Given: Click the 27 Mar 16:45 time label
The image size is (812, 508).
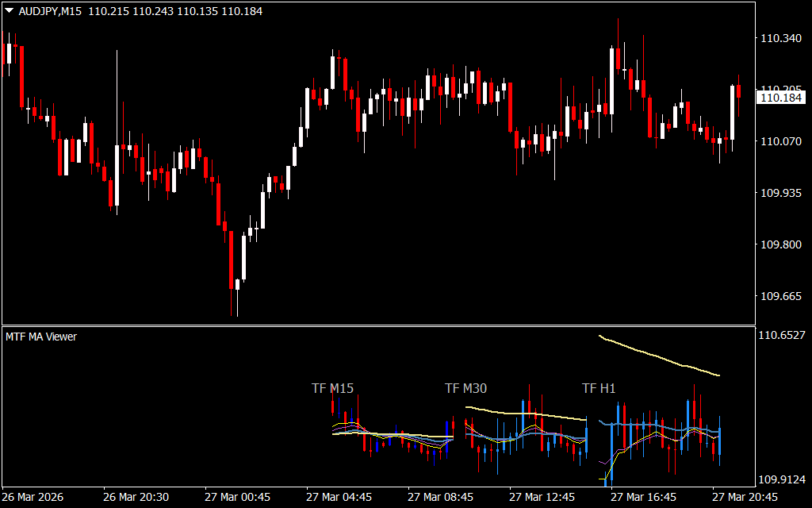Looking at the screenshot, I should (644, 497).
